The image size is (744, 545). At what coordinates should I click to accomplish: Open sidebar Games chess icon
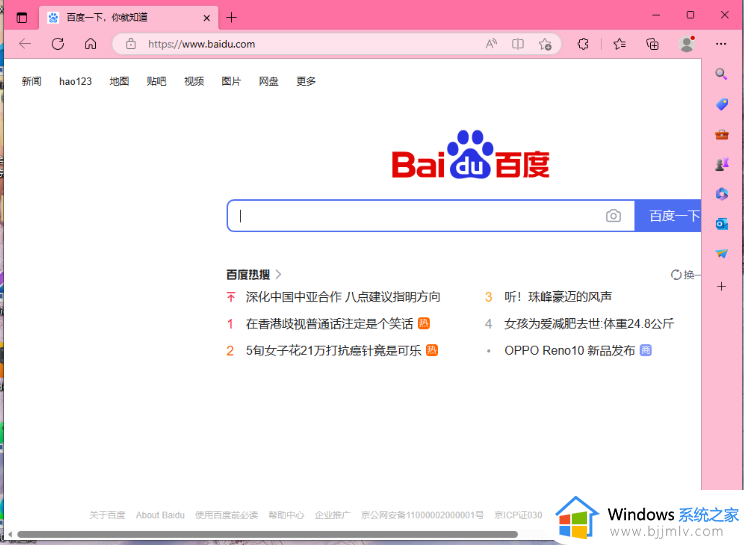722,164
